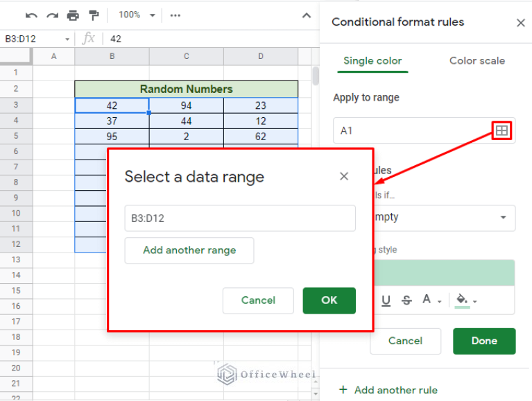This screenshot has height=401, width=532.
Task: Click the Print icon
Action: (73, 15)
